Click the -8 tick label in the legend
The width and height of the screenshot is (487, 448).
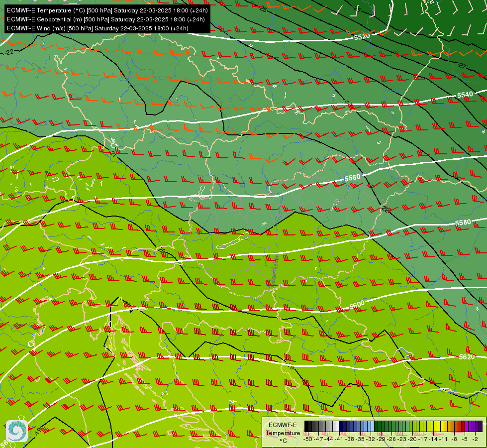pyautogui.click(x=454, y=439)
